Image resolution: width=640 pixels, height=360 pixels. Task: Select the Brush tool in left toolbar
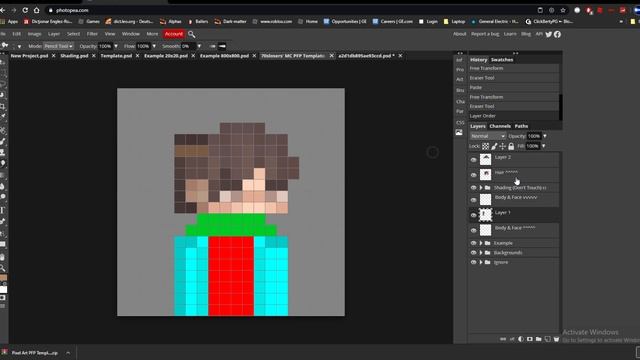[2, 141]
